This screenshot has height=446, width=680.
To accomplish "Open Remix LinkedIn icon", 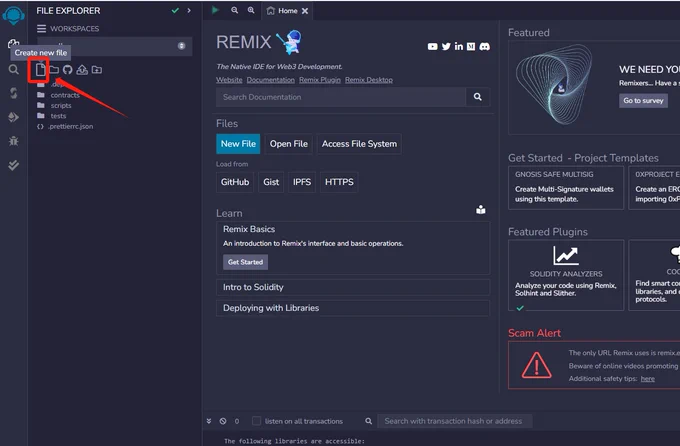I will pyautogui.click(x=458, y=46).
